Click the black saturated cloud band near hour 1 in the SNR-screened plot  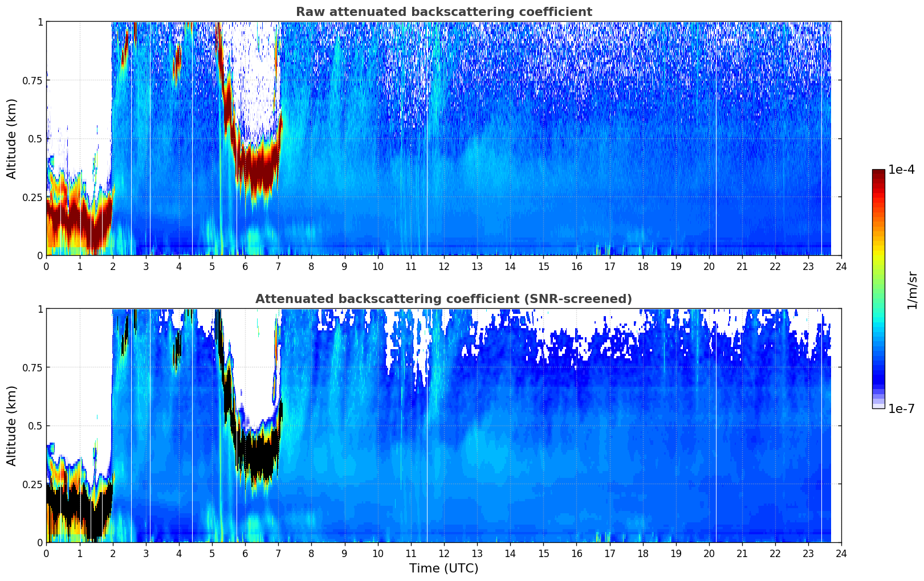click(x=79, y=506)
